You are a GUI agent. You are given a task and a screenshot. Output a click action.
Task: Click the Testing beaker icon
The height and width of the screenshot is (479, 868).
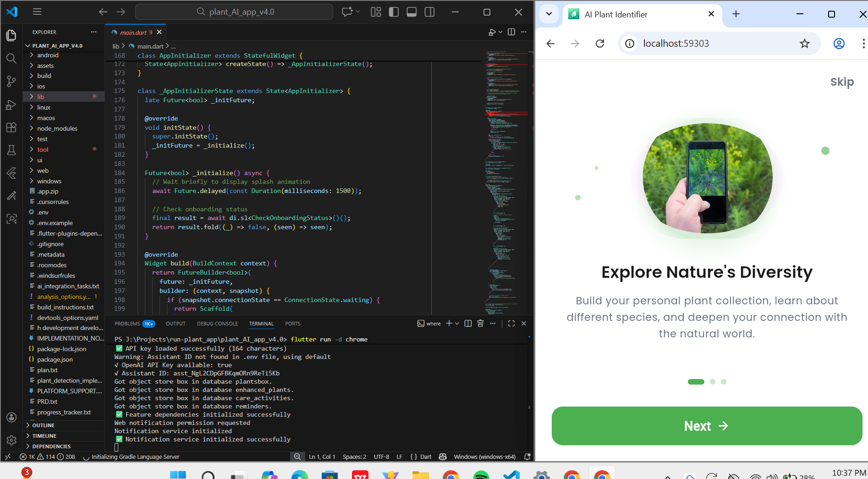click(11, 150)
